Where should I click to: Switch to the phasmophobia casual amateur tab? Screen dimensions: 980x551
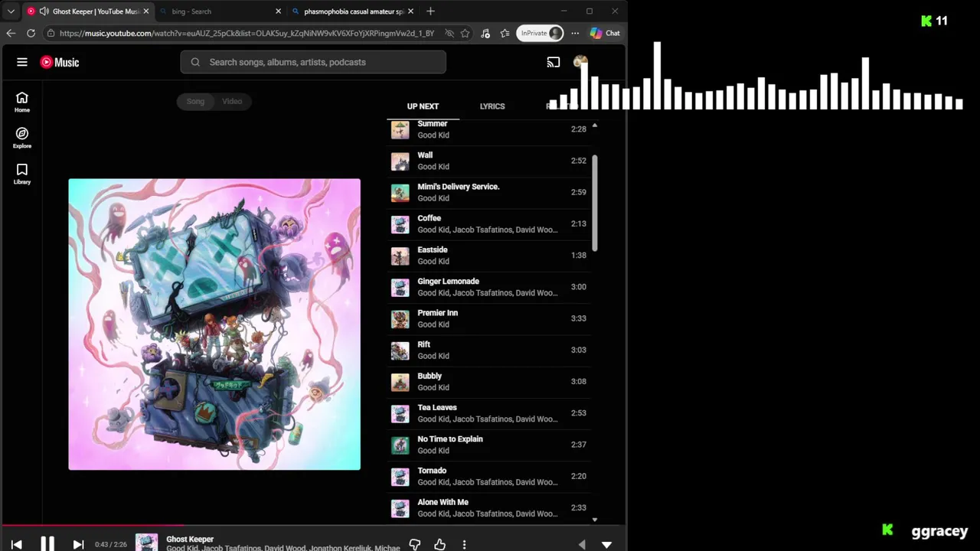354,11
